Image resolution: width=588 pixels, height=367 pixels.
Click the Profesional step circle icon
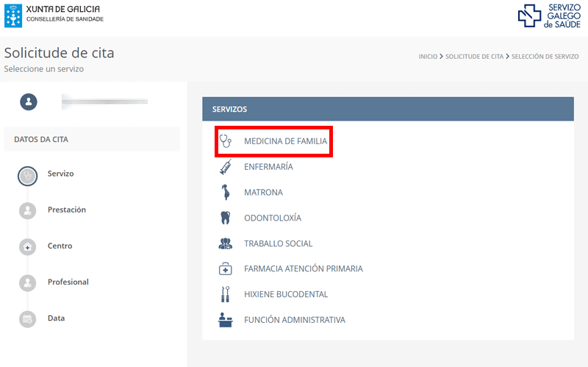point(27,283)
